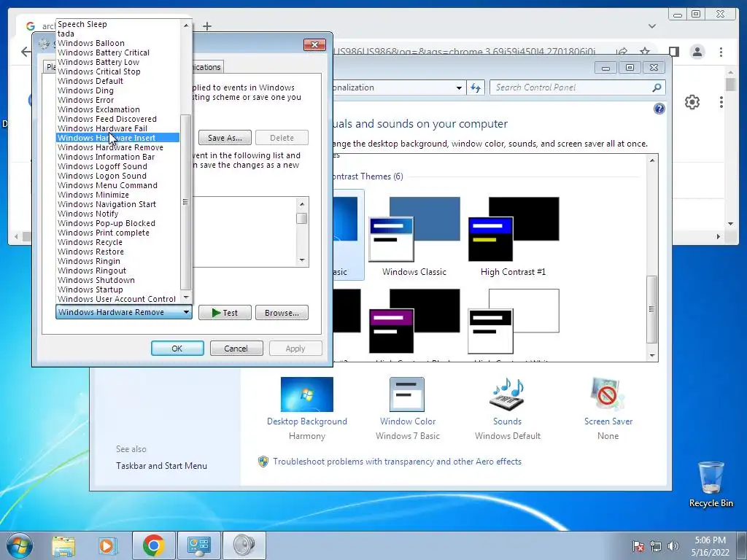The width and height of the screenshot is (747, 560).
Task: Choose Windows Feed Discovered sound
Action: pos(117,119)
